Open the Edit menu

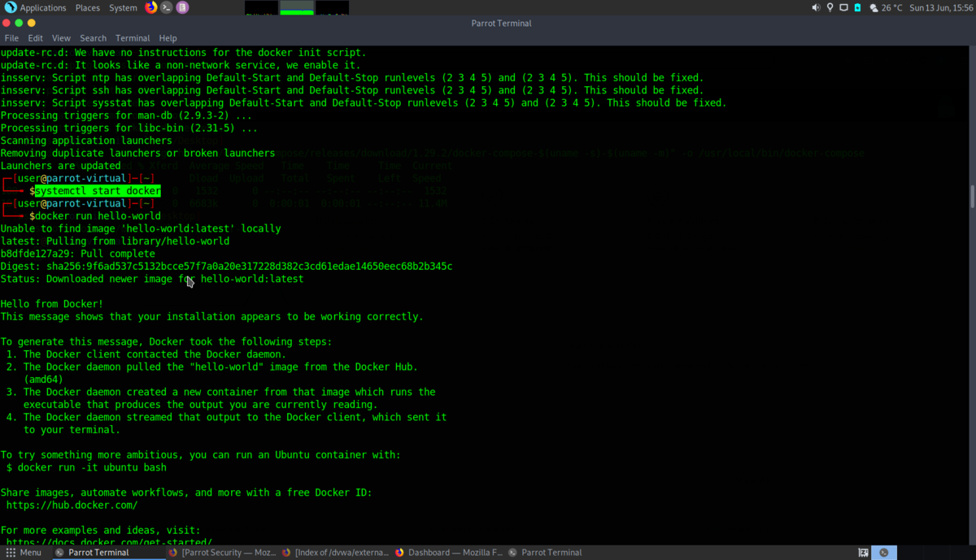(35, 38)
